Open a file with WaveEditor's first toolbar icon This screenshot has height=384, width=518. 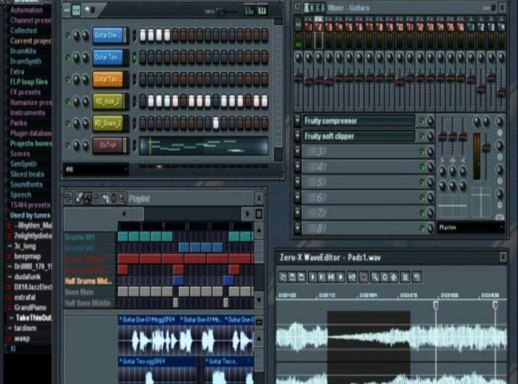pos(283,277)
